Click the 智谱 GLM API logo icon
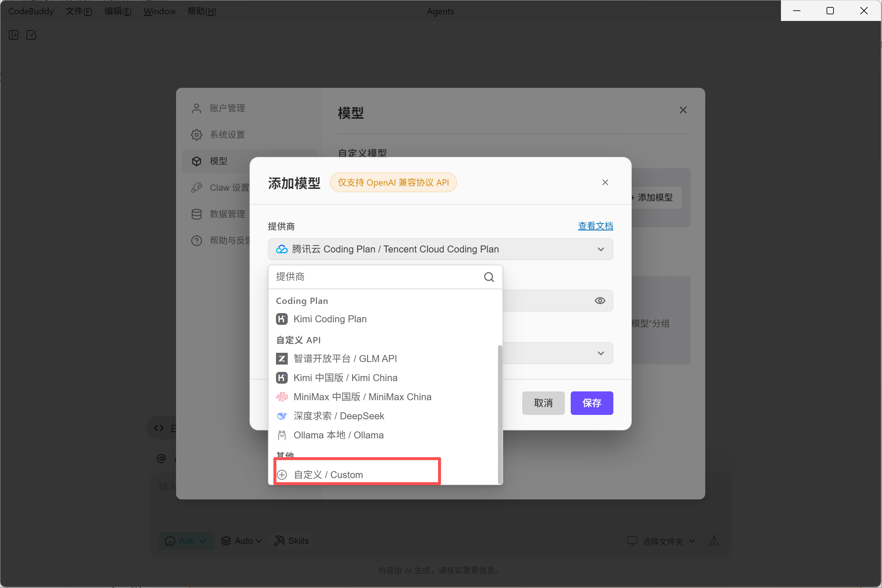Image resolution: width=882 pixels, height=588 pixels. click(282, 359)
